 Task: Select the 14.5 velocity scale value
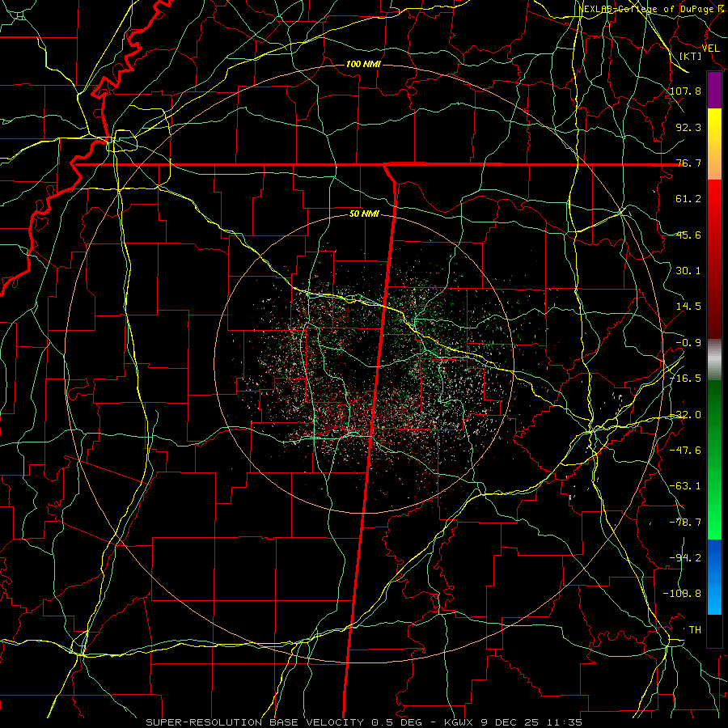pyautogui.click(x=688, y=307)
